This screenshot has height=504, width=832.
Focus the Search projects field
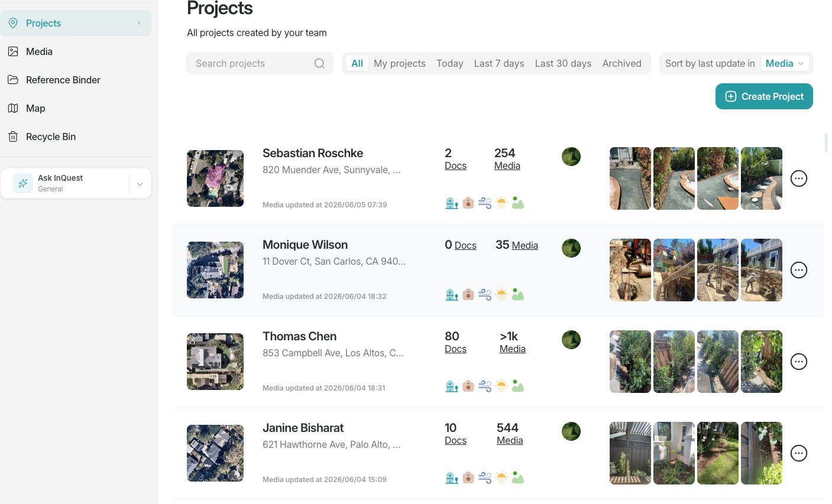pos(260,63)
